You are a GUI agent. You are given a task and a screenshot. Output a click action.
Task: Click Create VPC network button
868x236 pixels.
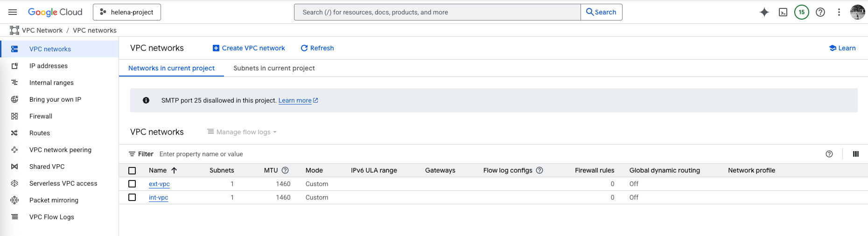249,48
